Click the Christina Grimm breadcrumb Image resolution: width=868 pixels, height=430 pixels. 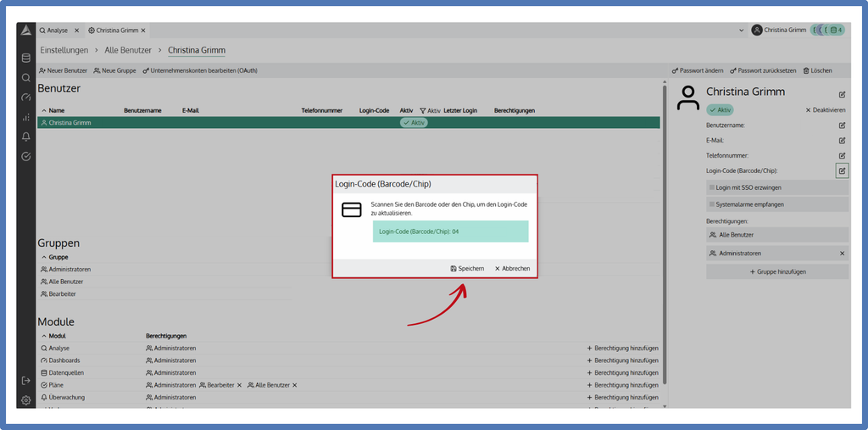pyautogui.click(x=197, y=50)
